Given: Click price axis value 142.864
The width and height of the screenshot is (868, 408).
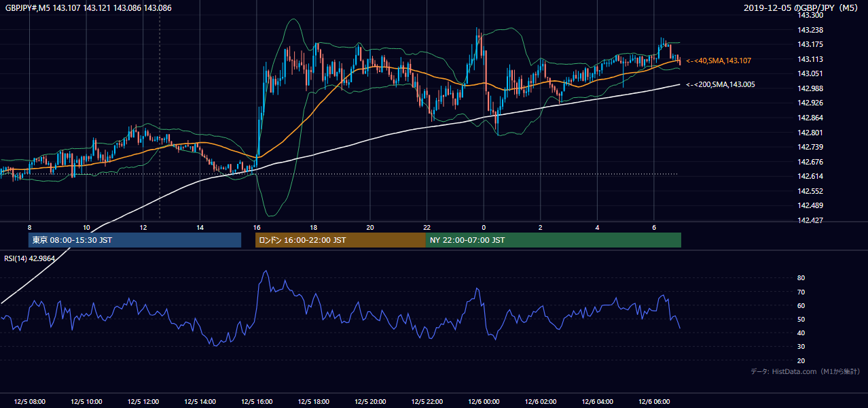Looking at the screenshot, I should point(810,118).
